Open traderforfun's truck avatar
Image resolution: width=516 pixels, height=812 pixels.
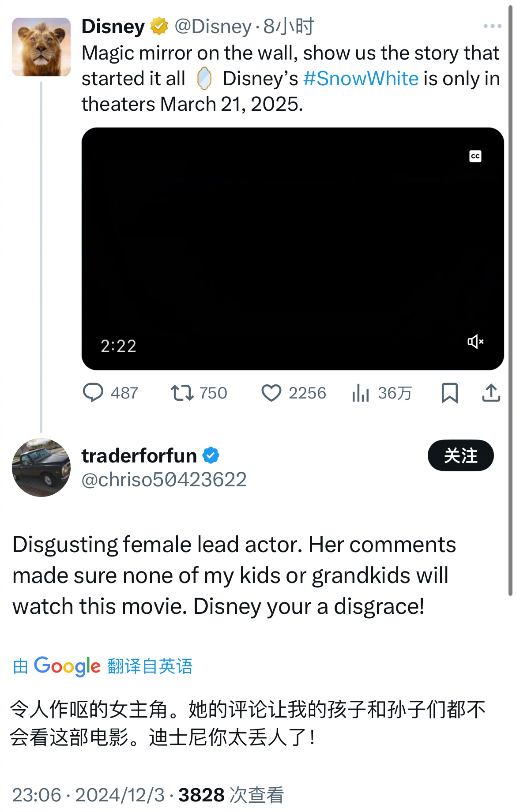point(41,467)
